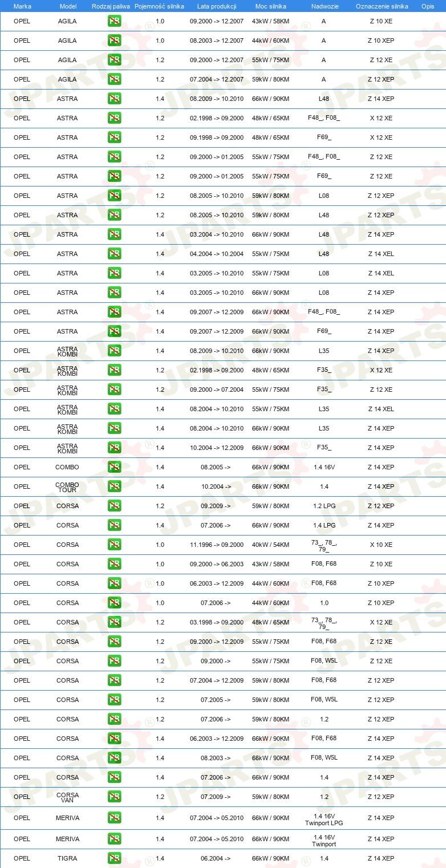Viewport: 446px width, 868px height.
Task: Click fuel icon in the Corsa Van row
Action: [115, 797]
